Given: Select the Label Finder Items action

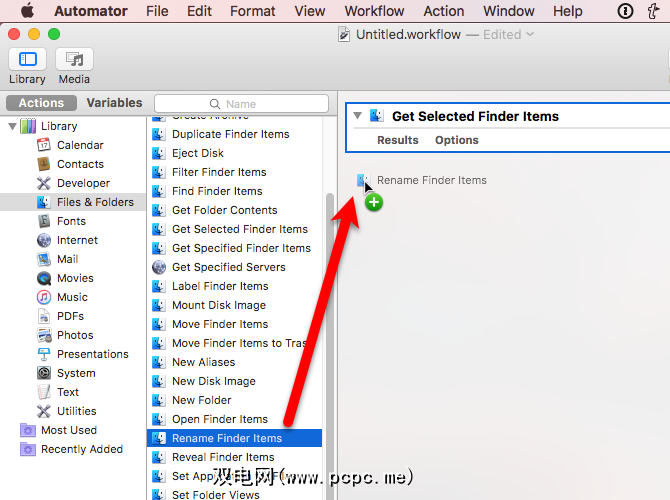Looking at the screenshot, I should pos(235,286).
